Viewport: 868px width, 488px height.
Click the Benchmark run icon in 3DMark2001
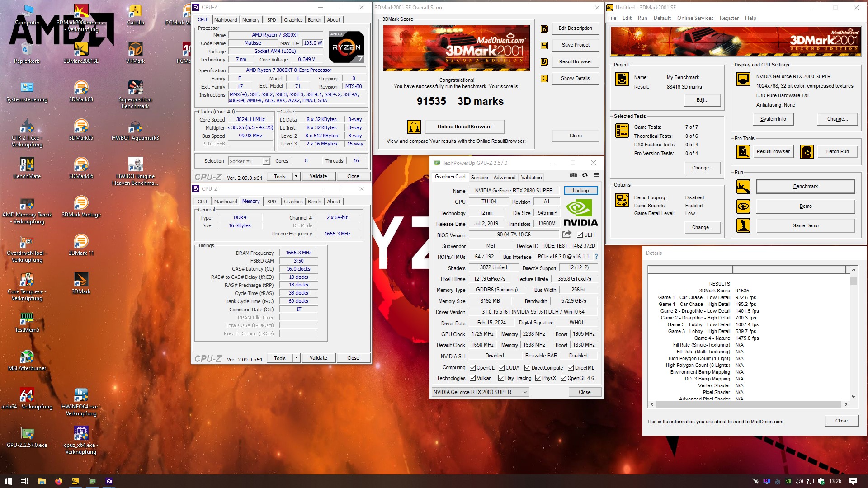click(743, 186)
